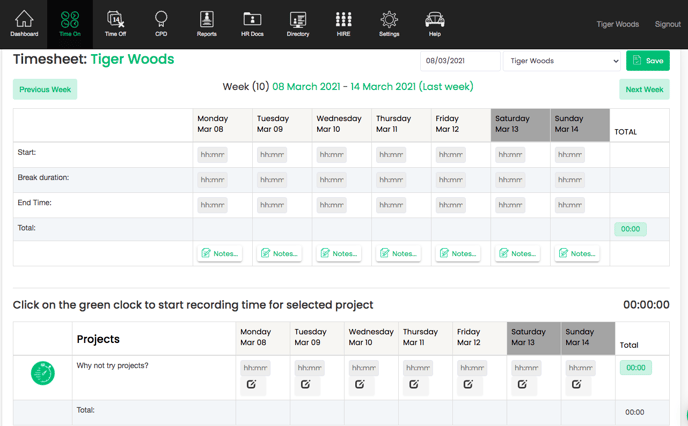Go to Previous Week
This screenshot has width=688, height=426.
tap(45, 89)
